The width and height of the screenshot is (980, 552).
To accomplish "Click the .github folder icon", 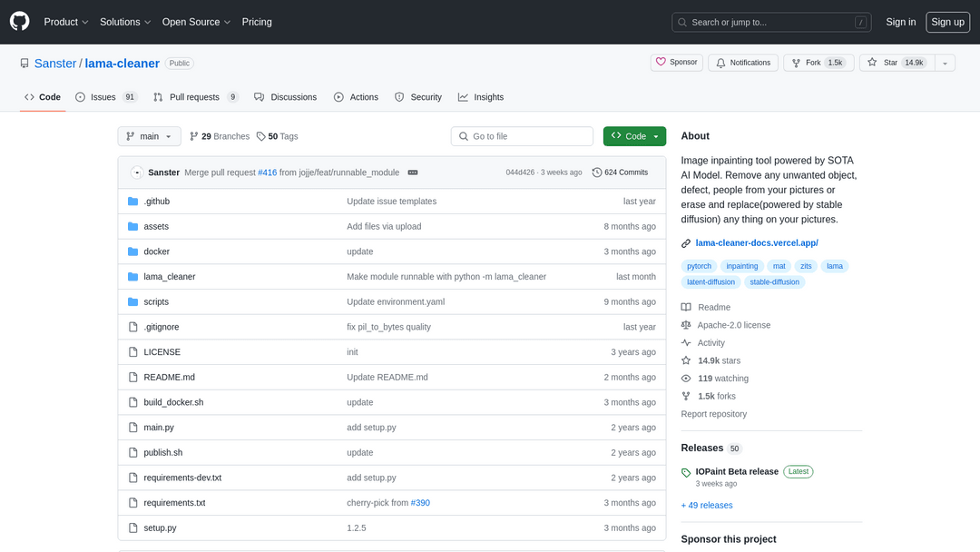I will pos(132,202).
